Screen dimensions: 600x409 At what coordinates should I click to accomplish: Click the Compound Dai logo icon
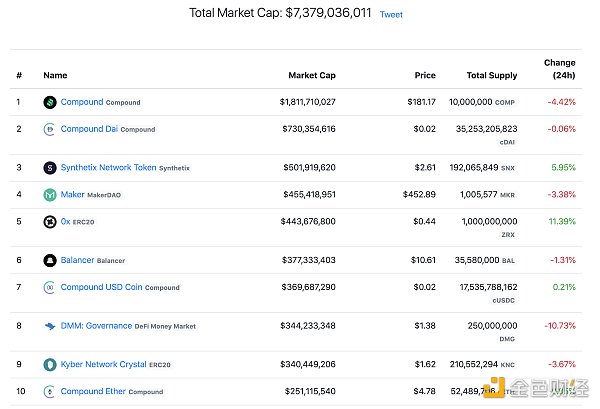point(50,129)
